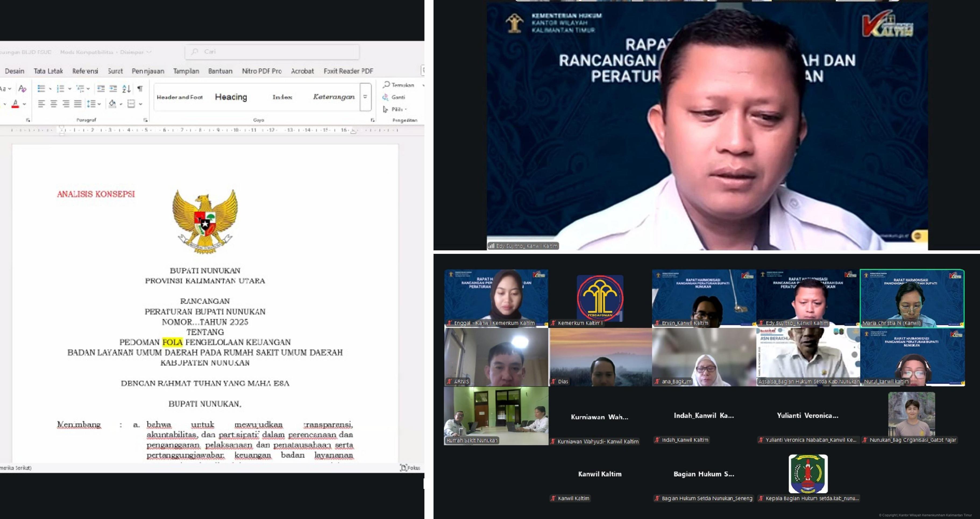
Task: Click the sort A-Z icon
Action: (x=126, y=89)
